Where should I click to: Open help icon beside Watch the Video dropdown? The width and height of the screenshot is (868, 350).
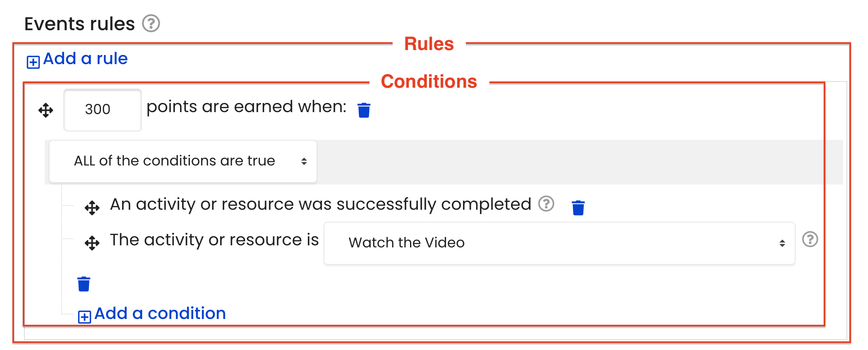click(810, 239)
